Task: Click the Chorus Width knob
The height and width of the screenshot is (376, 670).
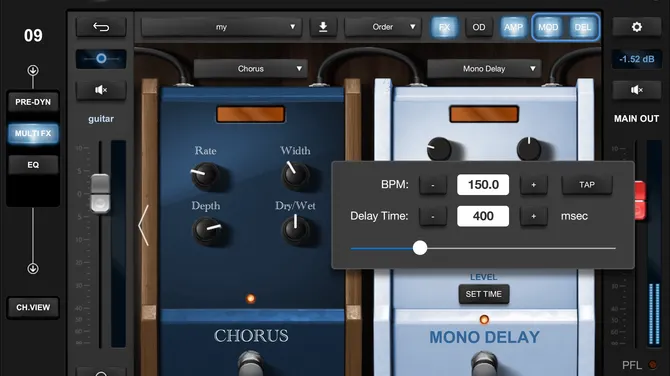Action: [295, 175]
